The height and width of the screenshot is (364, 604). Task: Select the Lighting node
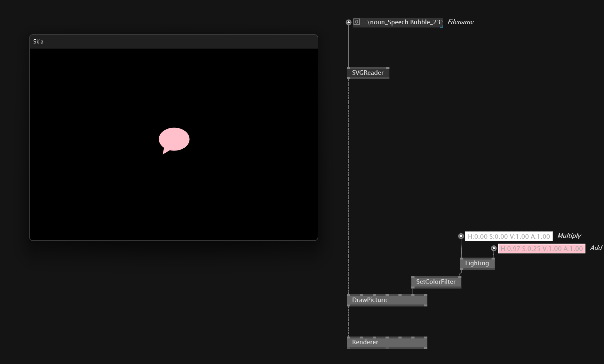(477, 263)
